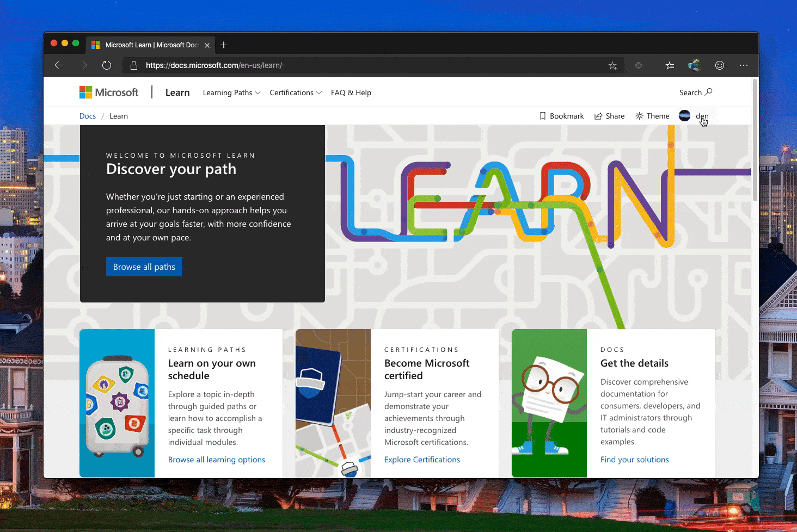Viewport: 797px width, 532px height.
Task: Click the 'den' profile avatar
Action: click(685, 115)
